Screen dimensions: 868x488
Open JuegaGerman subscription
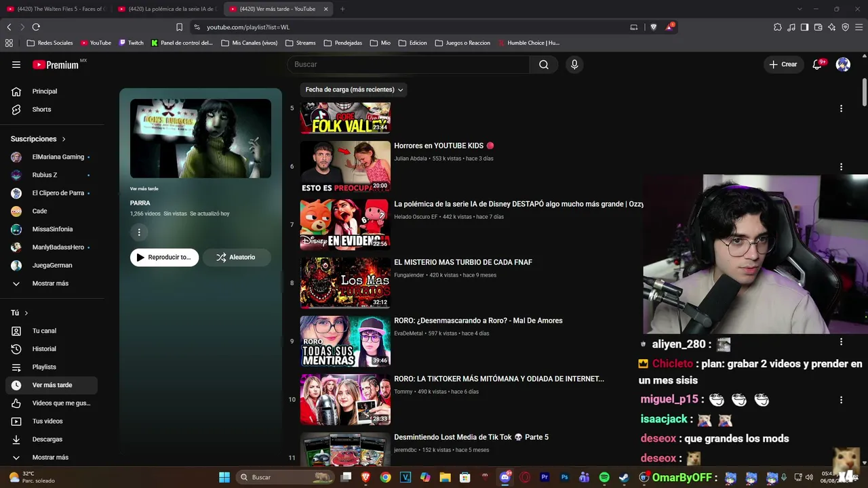point(52,265)
